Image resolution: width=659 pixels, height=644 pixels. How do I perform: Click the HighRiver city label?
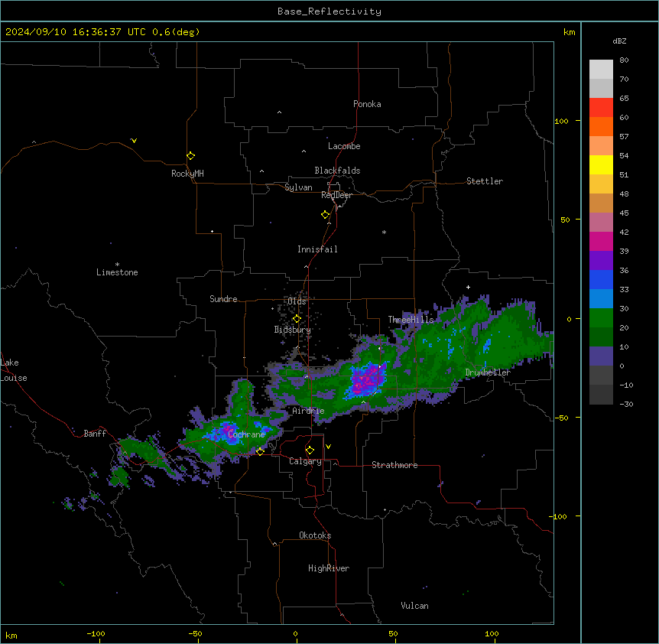pos(329,568)
